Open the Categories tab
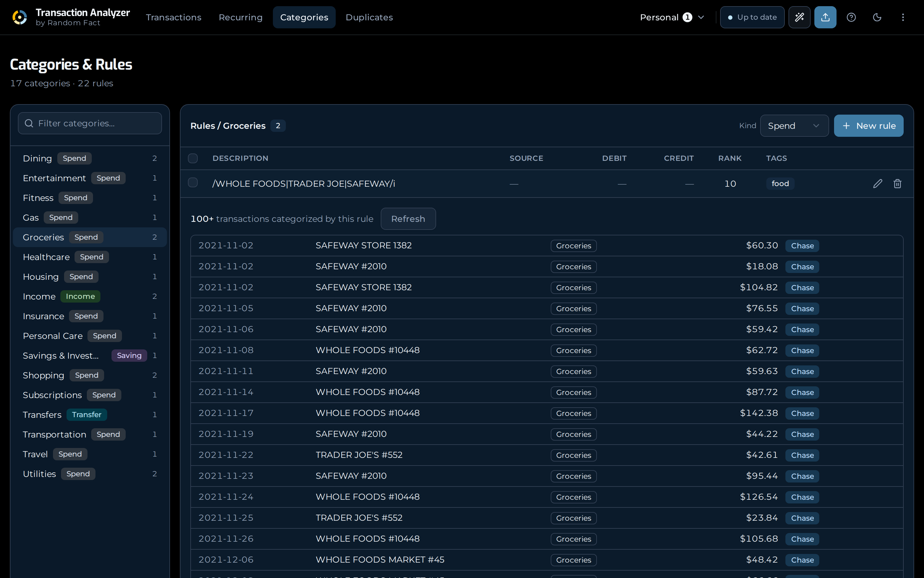This screenshot has width=924, height=578. [x=304, y=17]
